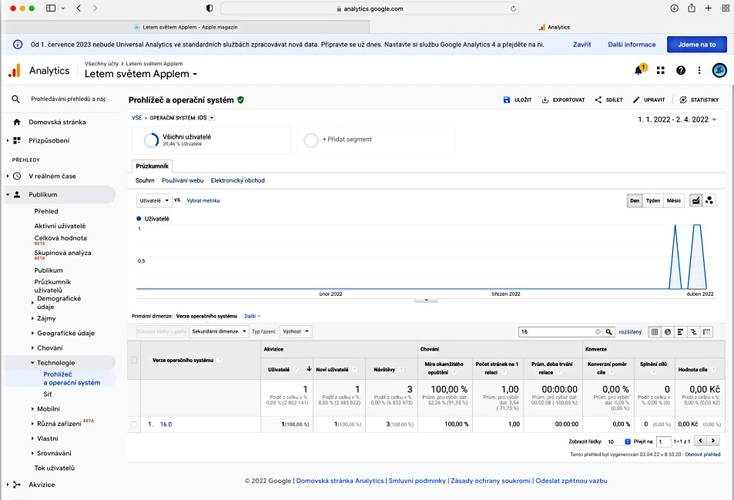
Task: Clear the table search field X icon
Action: point(598,331)
